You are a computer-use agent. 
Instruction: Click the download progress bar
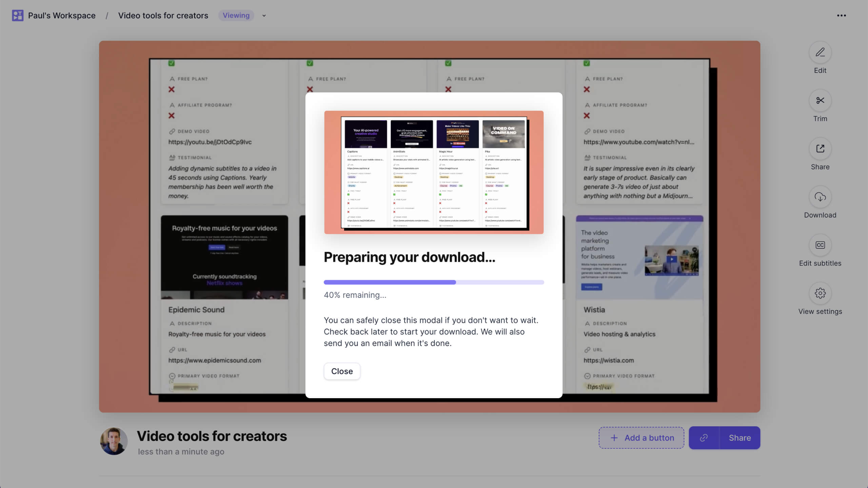[434, 282]
